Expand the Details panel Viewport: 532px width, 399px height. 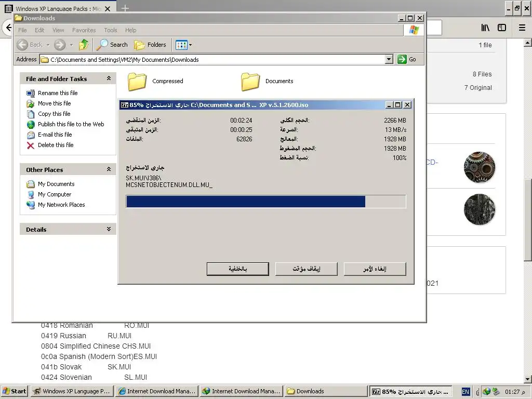tap(109, 229)
